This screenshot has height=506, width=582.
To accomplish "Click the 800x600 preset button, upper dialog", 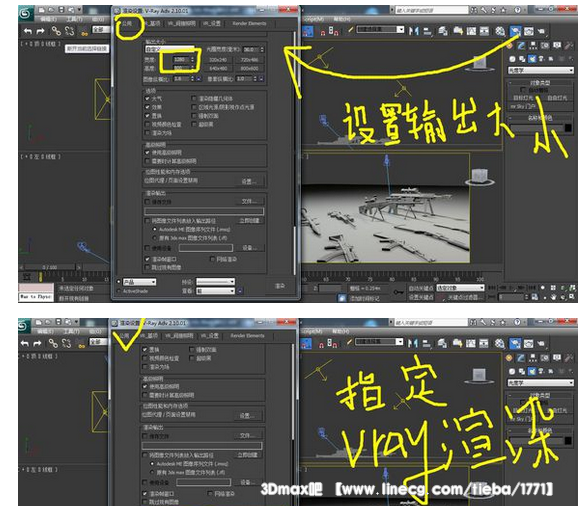I will pyautogui.click(x=249, y=68).
